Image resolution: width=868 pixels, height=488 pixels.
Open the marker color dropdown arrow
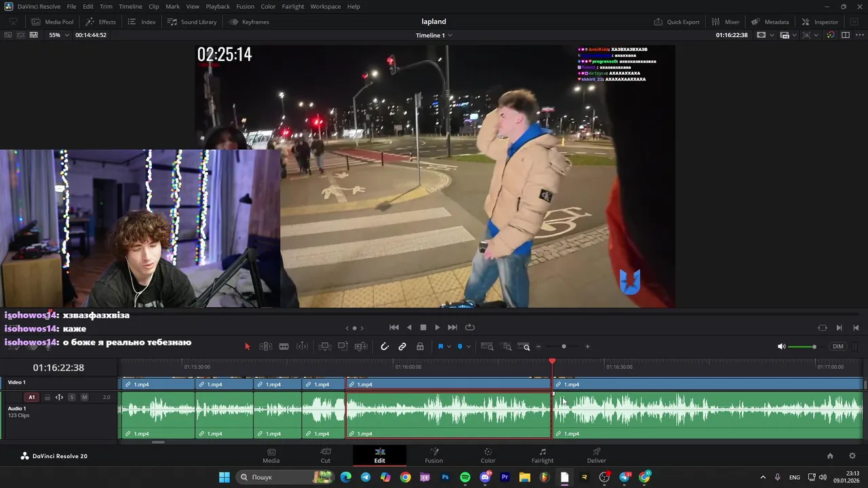click(469, 346)
